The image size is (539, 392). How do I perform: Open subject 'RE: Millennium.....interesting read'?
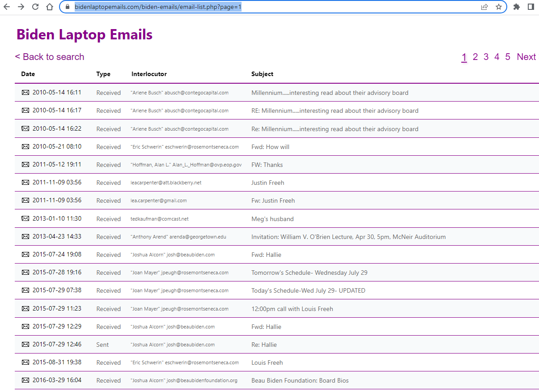(335, 111)
